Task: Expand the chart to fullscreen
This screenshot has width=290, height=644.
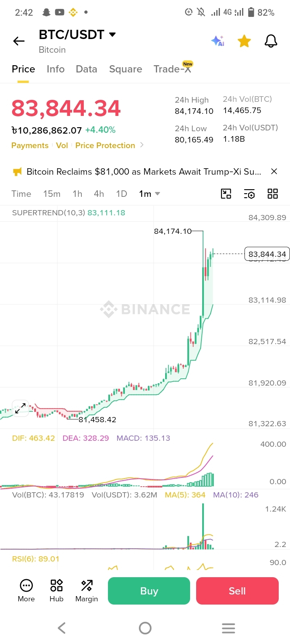Action: [20, 408]
